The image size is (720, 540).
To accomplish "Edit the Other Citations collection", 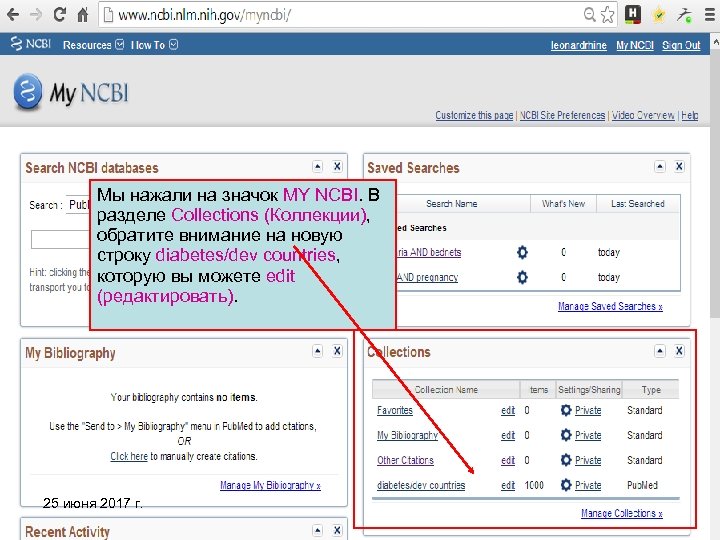I will [508, 460].
